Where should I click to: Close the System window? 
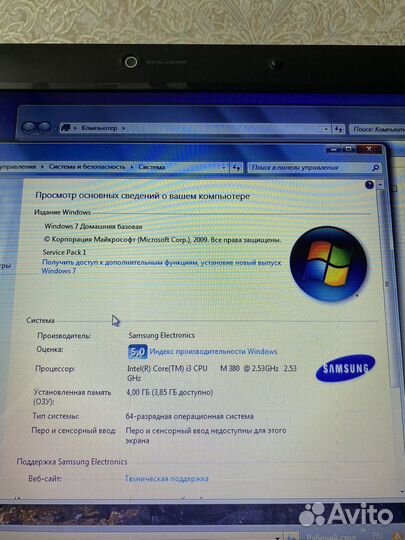tap(370, 149)
